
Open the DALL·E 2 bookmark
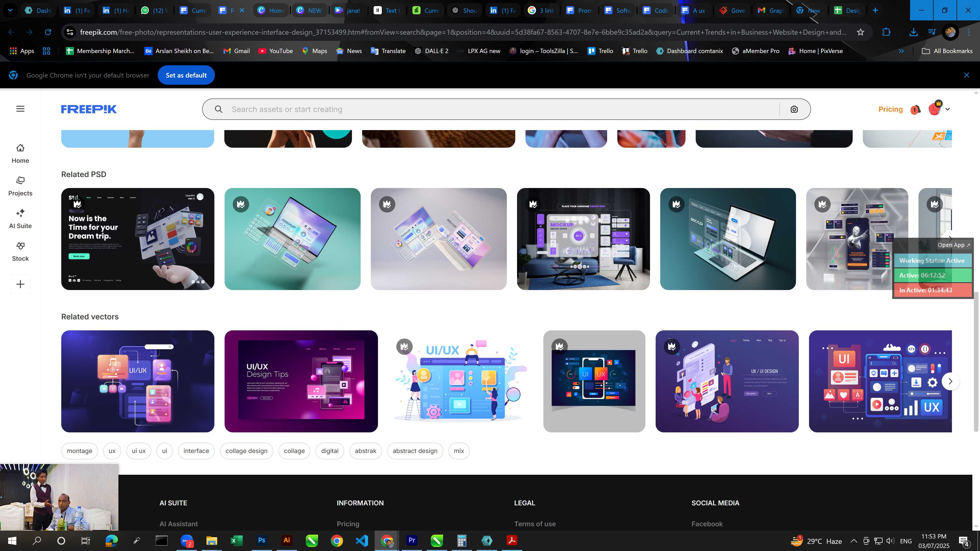[x=431, y=51]
